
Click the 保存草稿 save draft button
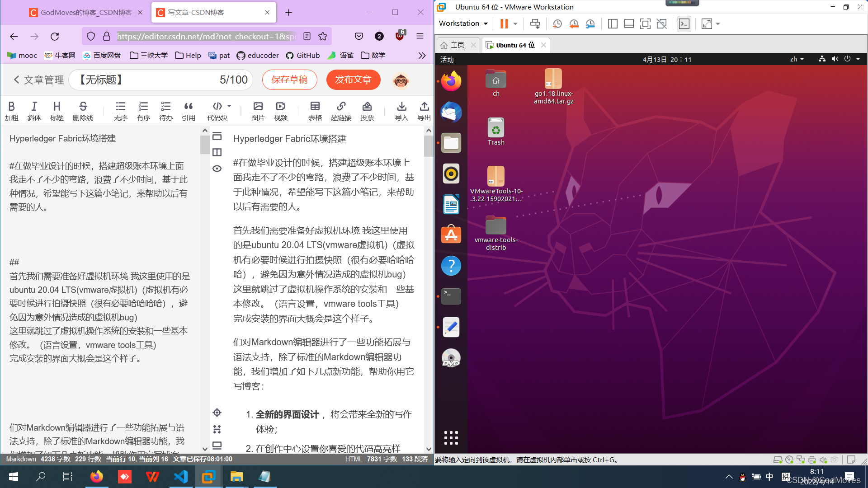(x=289, y=80)
